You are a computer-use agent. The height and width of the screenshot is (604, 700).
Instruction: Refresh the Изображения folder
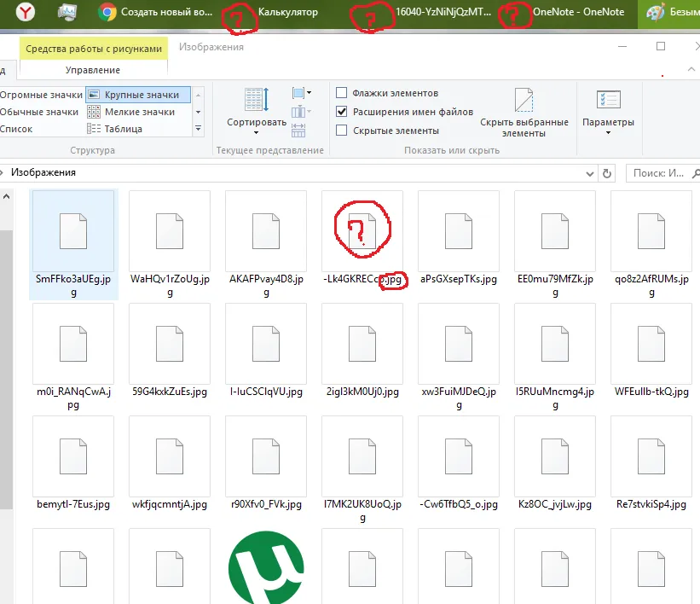(607, 173)
